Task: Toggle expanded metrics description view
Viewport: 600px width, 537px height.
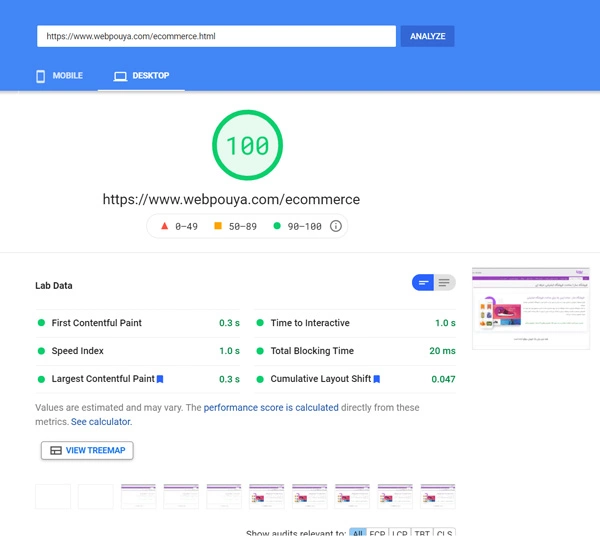Action: point(444,282)
